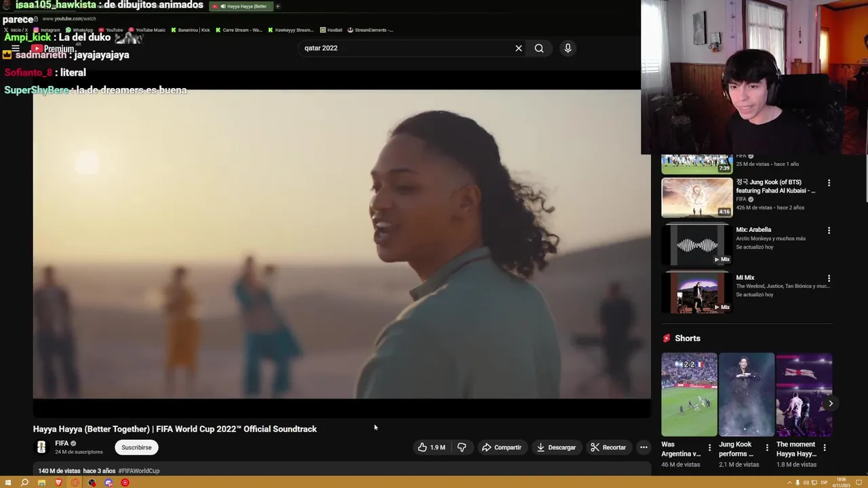Open The moment Hayya Hayya short
868x488 pixels.
click(804, 394)
